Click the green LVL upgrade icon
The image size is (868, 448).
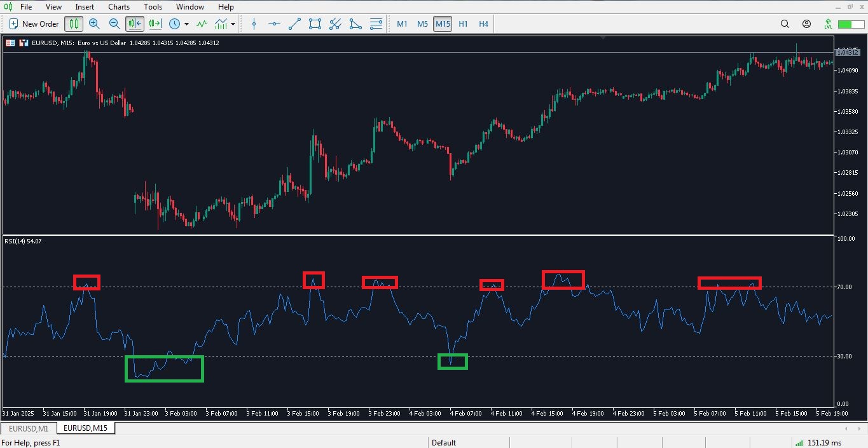click(x=827, y=24)
